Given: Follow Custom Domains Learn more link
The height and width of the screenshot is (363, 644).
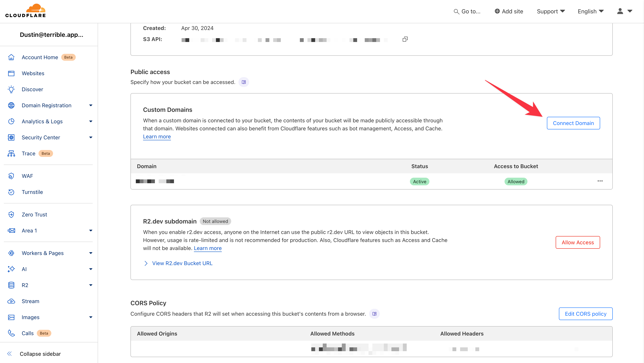Looking at the screenshot, I should pyautogui.click(x=157, y=137).
